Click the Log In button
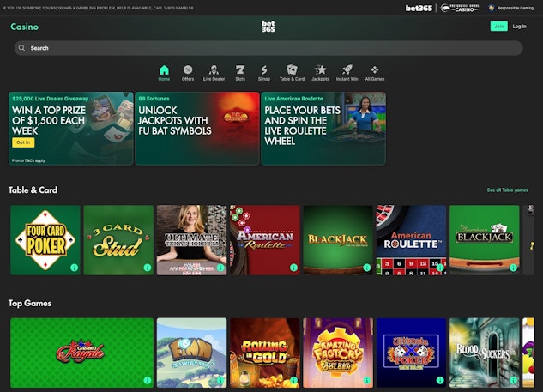Screen dimensions: 543x392 click(x=519, y=27)
